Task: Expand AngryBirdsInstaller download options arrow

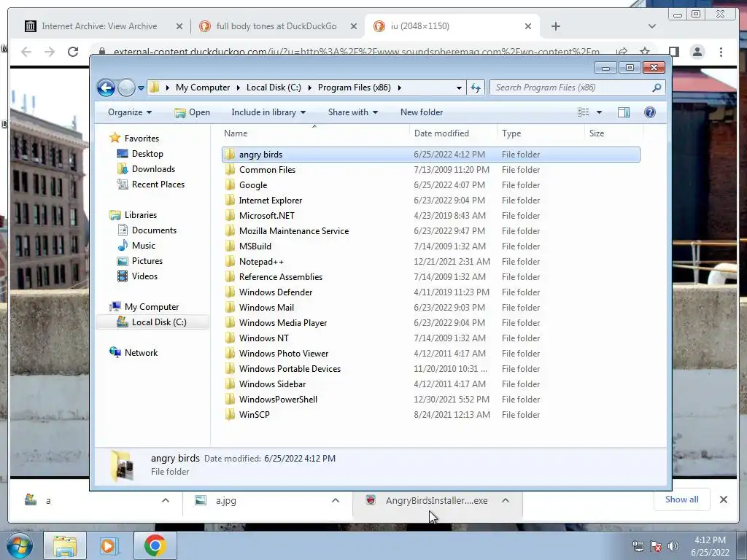Action: (x=506, y=500)
